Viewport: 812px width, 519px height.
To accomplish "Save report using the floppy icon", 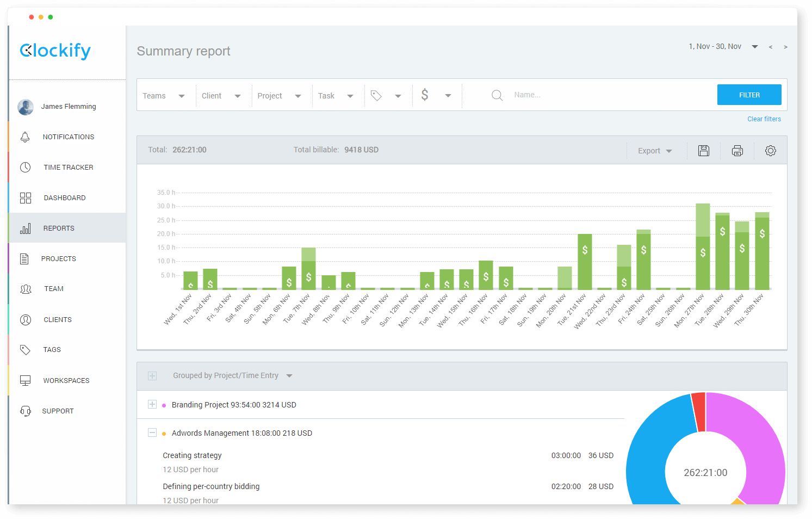I will coord(704,151).
